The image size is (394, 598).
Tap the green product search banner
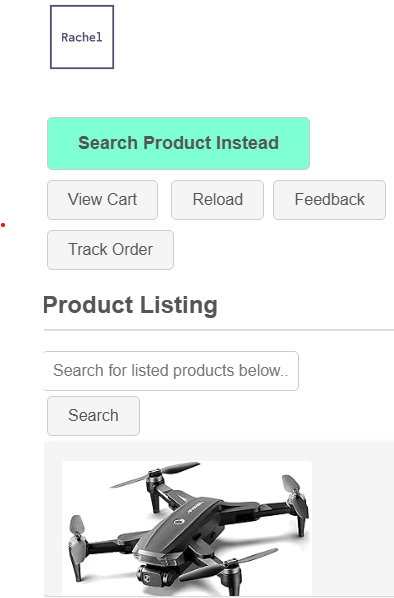point(179,143)
